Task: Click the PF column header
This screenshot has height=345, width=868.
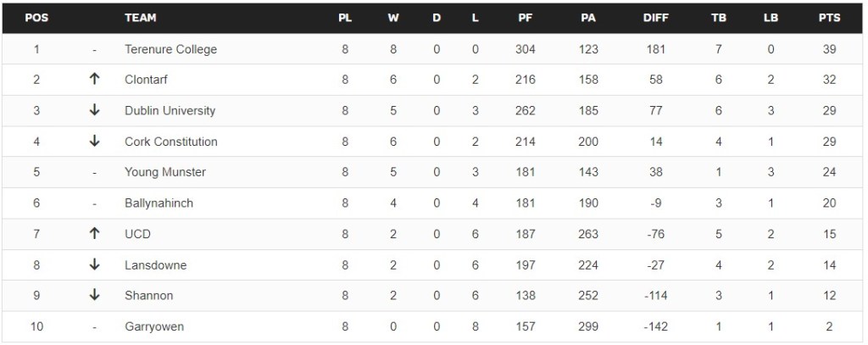Action: (x=526, y=18)
